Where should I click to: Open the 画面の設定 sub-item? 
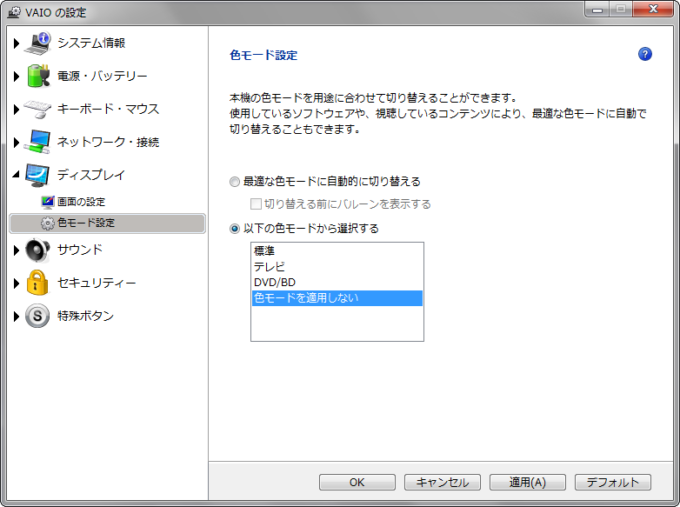[80, 202]
